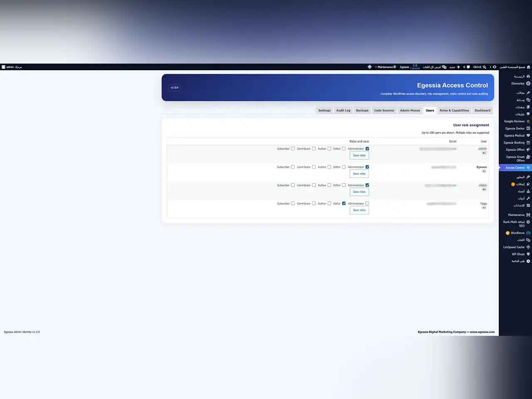The width and height of the screenshot is (532, 399).
Task: Click the LiteSpeed Cache diamond icon
Action: tap(528, 247)
